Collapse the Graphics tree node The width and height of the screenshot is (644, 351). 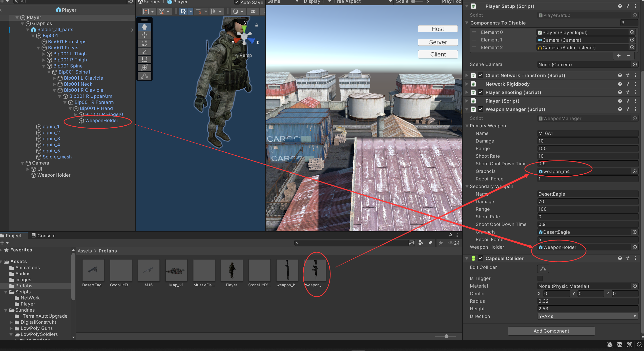pos(23,24)
